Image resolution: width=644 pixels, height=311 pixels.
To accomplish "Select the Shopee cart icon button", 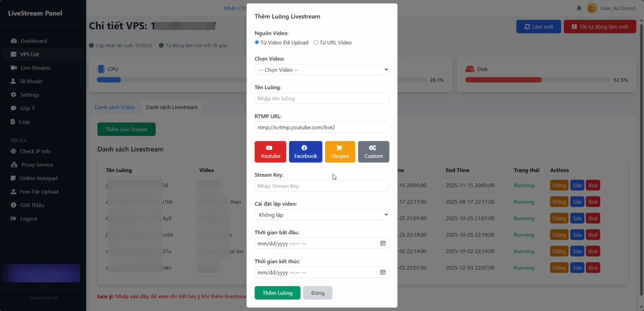I will pyautogui.click(x=340, y=152).
